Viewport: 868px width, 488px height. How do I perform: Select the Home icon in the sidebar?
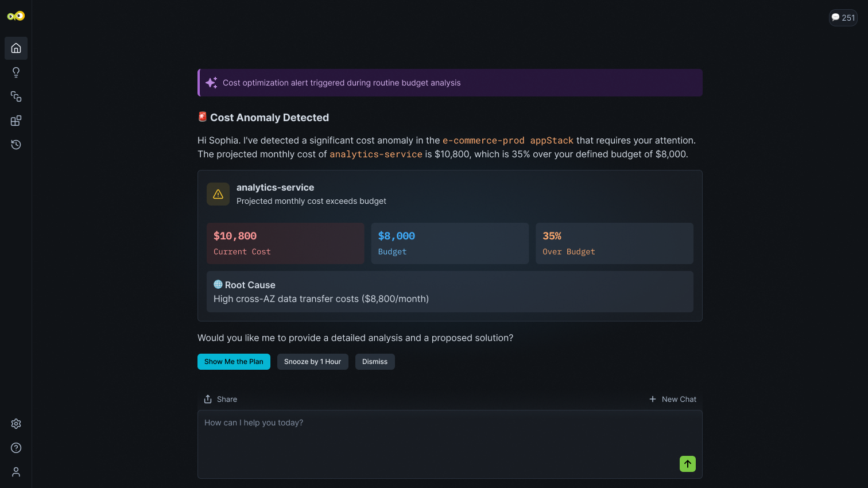click(x=15, y=48)
